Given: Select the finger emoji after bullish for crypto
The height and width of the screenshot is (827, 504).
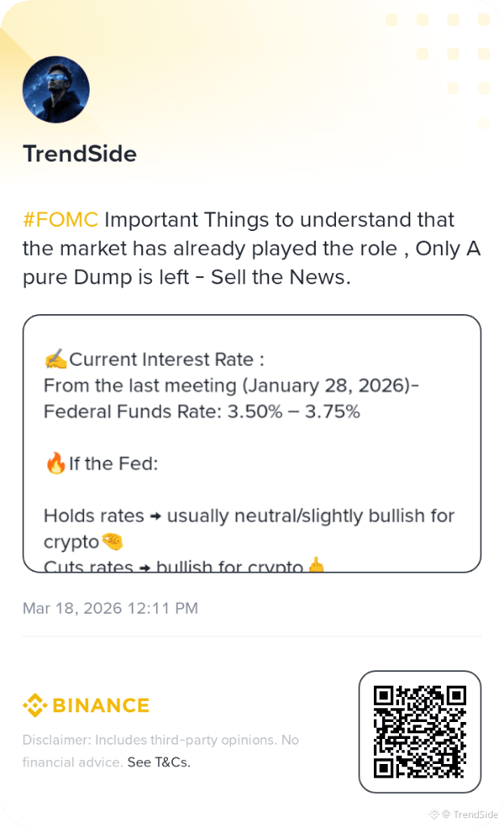Looking at the screenshot, I should [x=316, y=565].
